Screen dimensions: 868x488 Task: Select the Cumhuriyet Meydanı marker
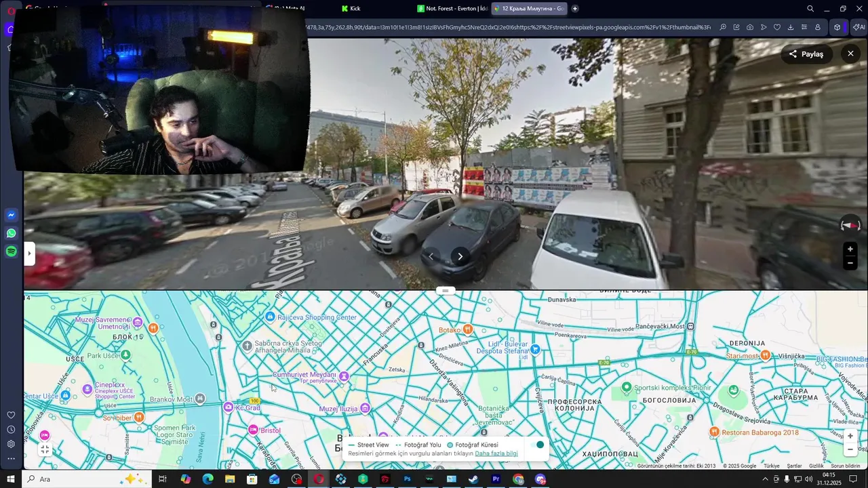[344, 376]
